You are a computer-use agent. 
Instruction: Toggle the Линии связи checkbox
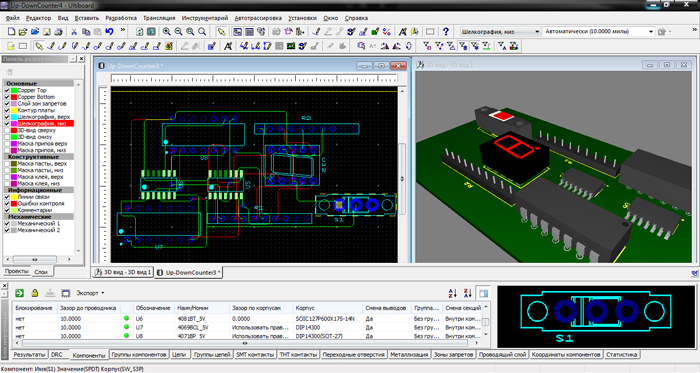click(7, 197)
